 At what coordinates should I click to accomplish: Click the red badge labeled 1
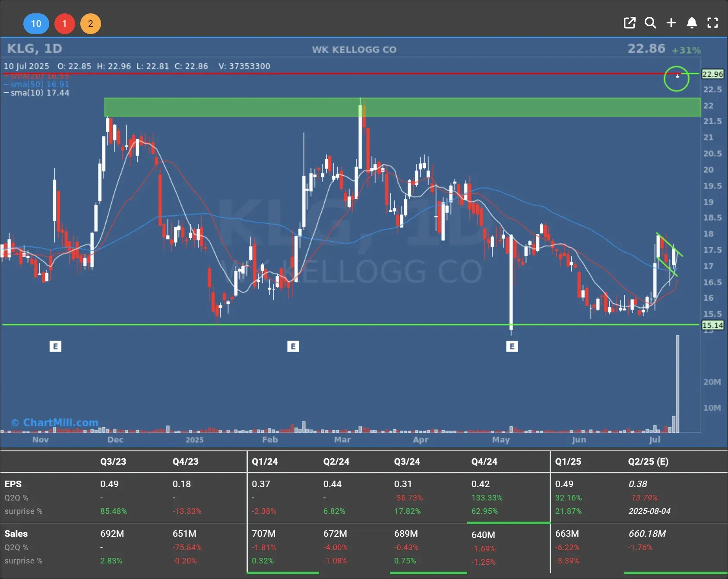point(64,23)
